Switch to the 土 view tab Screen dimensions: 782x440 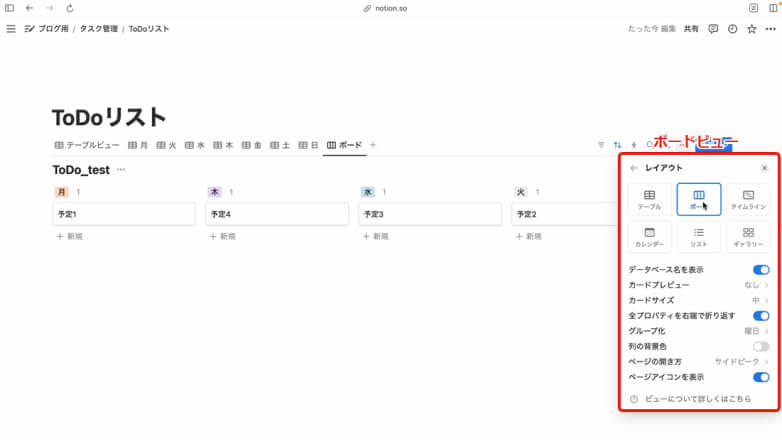click(280, 145)
